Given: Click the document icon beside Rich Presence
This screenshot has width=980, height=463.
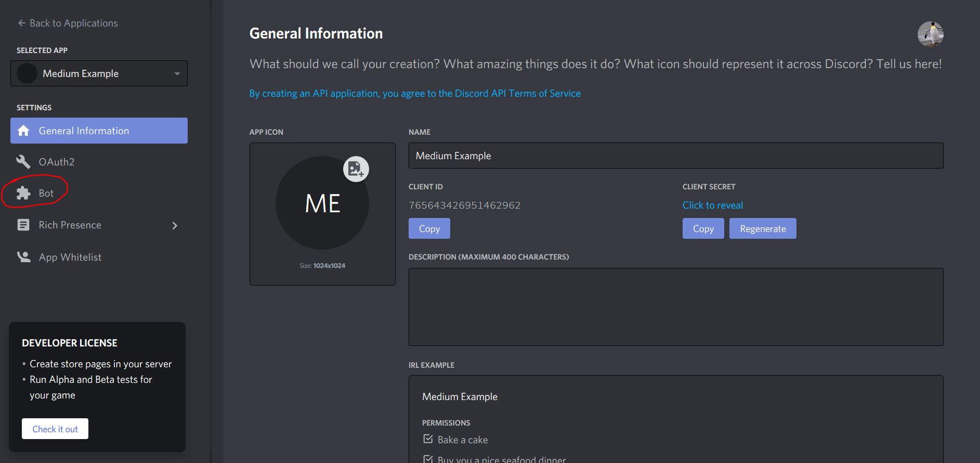Looking at the screenshot, I should (23, 225).
